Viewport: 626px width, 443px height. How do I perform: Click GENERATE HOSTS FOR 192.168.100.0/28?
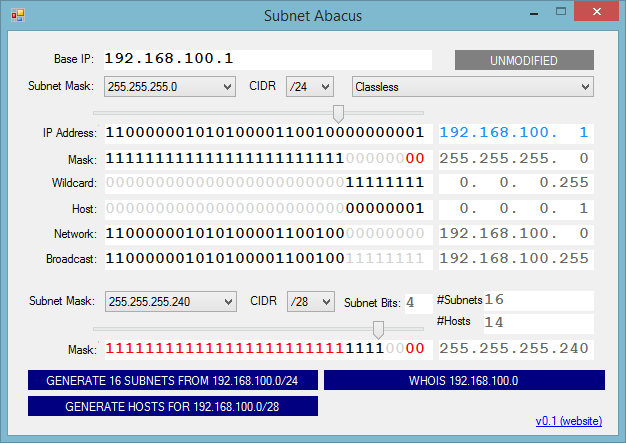[172, 406]
